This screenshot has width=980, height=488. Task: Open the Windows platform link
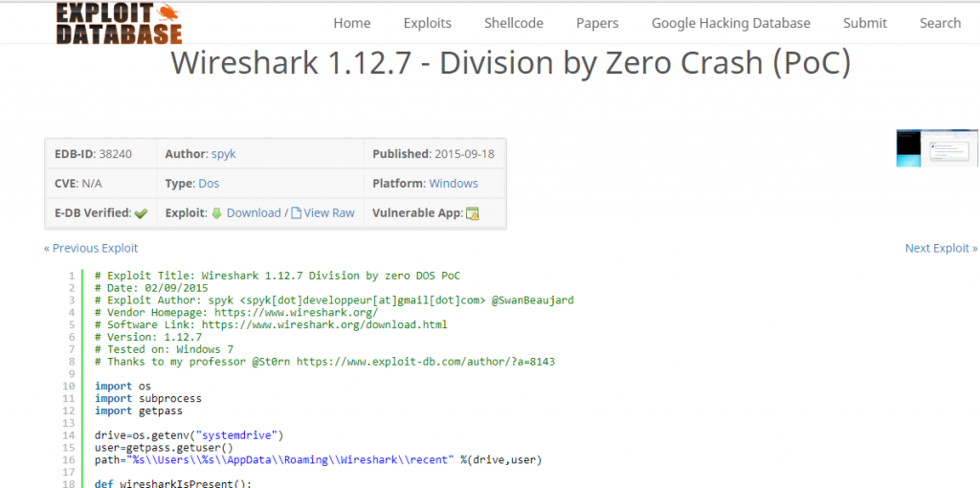[x=453, y=184]
